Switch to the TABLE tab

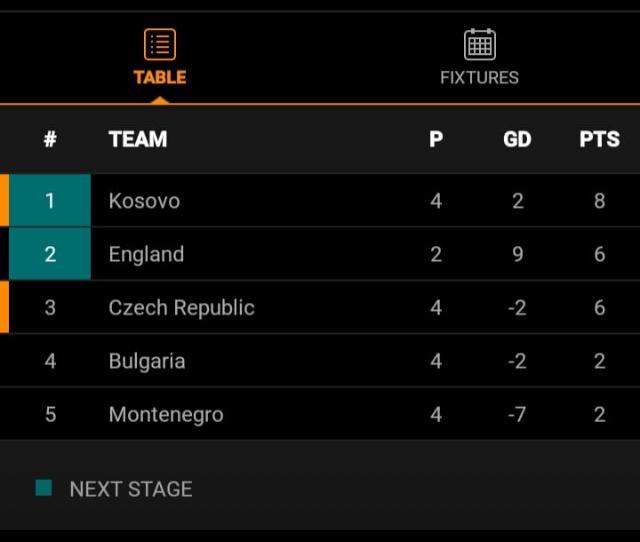click(160, 77)
